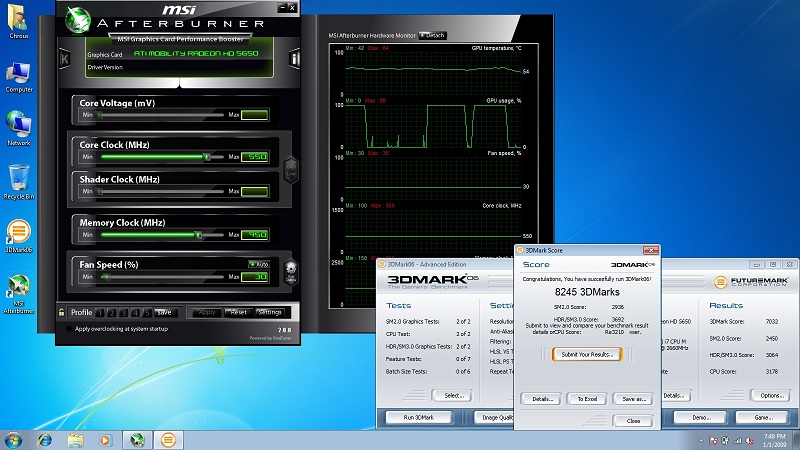Image resolution: width=800 pixels, height=450 pixels.
Task: Click Save next to profile slots
Action: pyautogui.click(x=165, y=312)
